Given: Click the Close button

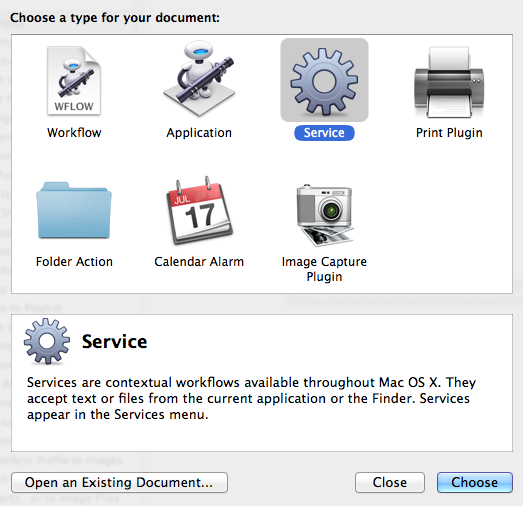Looking at the screenshot, I should coord(390,482).
